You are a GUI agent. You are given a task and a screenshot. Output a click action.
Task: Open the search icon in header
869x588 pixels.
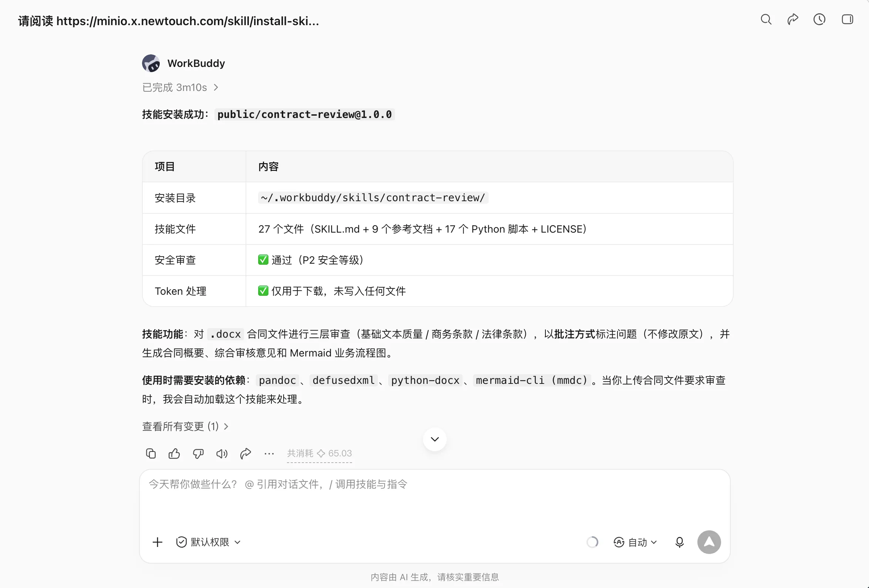pyautogui.click(x=766, y=20)
